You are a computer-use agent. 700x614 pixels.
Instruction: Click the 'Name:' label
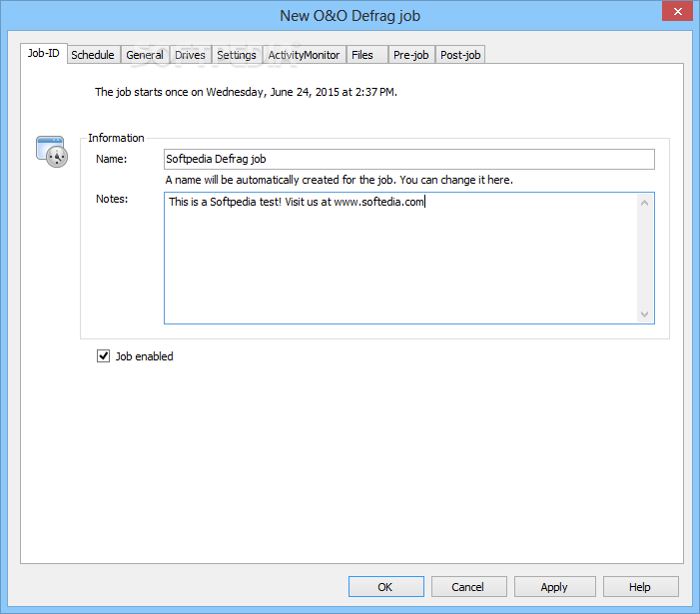112,159
